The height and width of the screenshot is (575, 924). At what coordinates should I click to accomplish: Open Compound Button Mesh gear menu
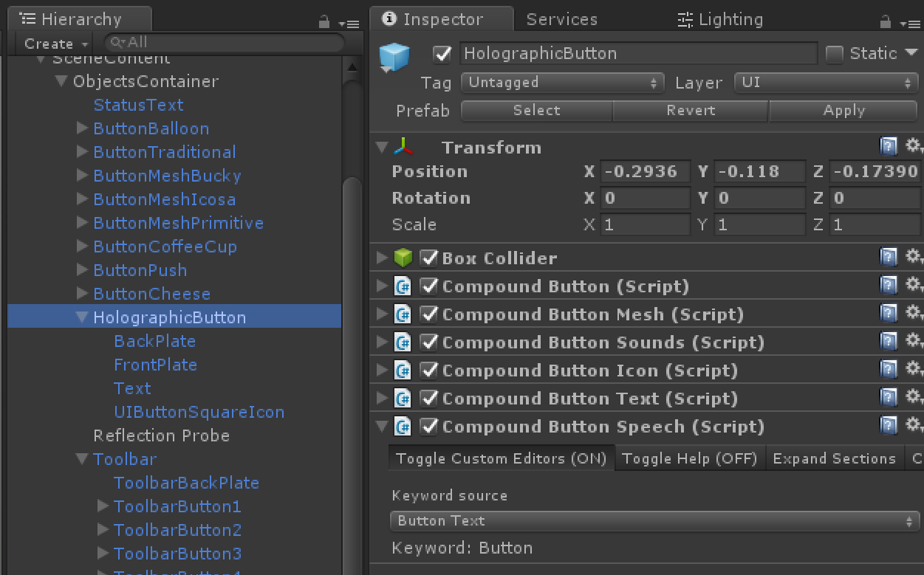click(914, 312)
